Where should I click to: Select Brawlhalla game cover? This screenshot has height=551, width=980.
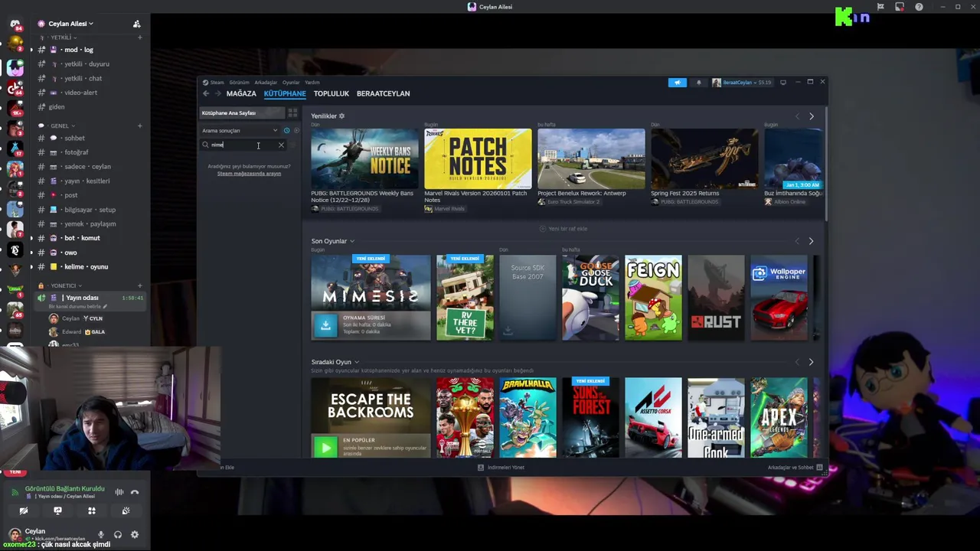pyautogui.click(x=528, y=418)
